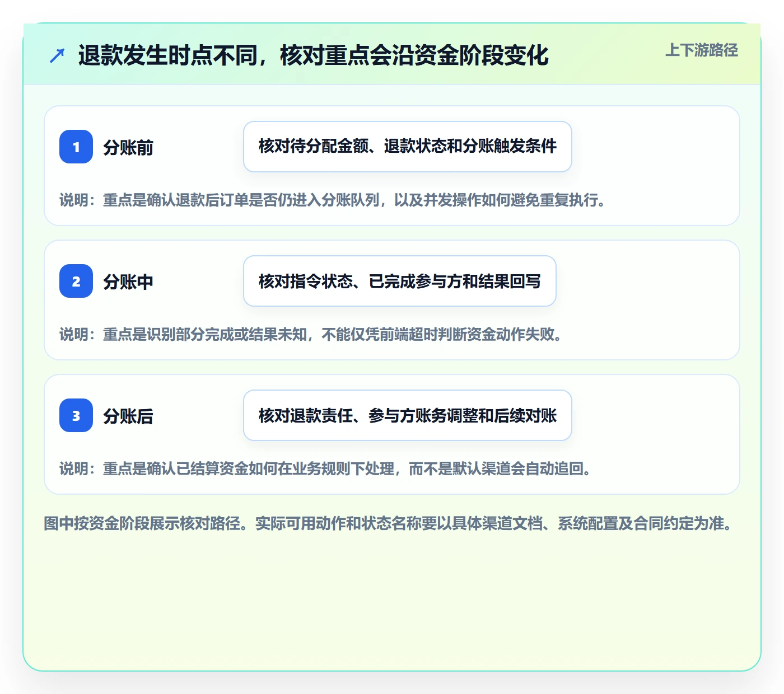The height and width of the screenshot is (694, 784).
Task: Click step number 1 badge
Action: pos(76,147)
